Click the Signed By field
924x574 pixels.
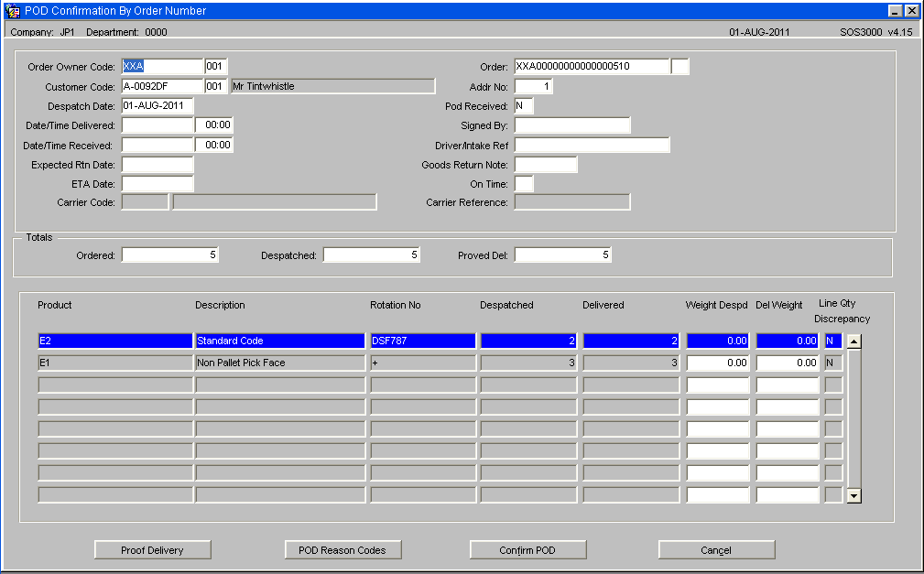pyautogui.click(x=572, y=125)
